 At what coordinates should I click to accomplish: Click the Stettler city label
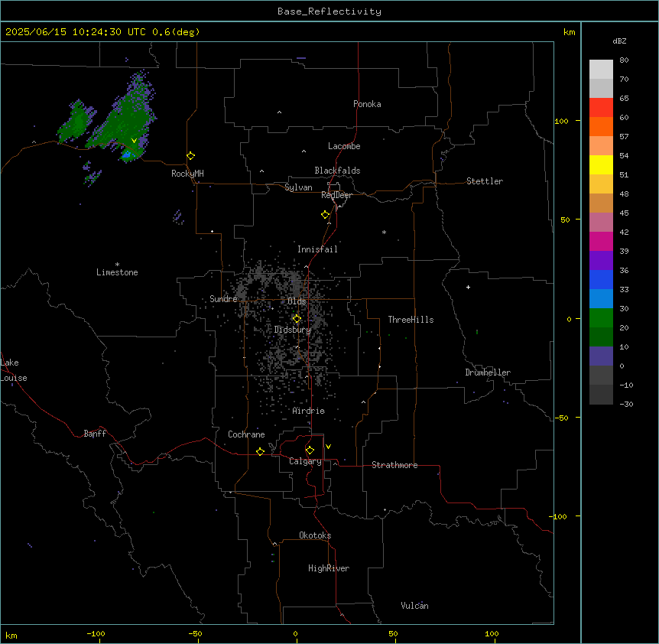click(485, 181)
